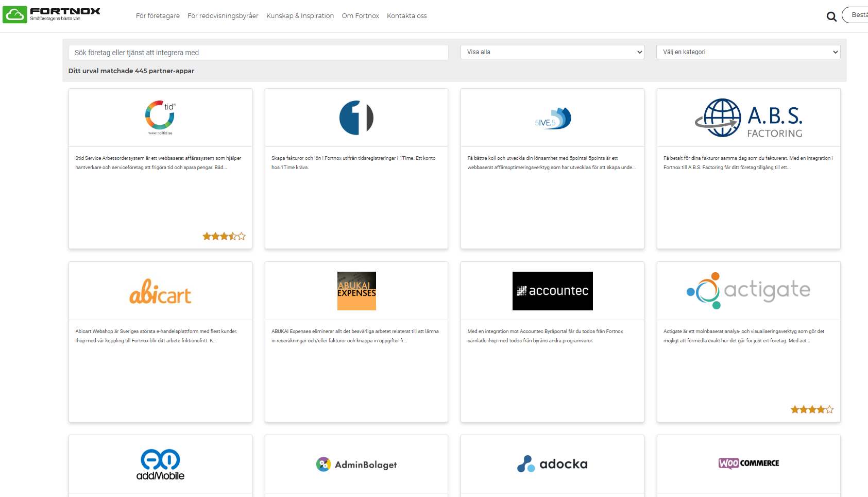Click the 'Småföretagens bästa vän' tagline

(x=55, y=19)
